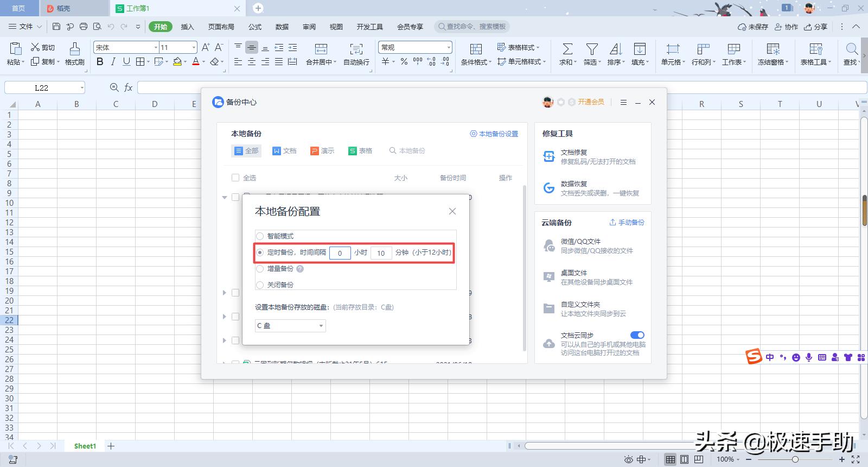
Task: Open the Data (数据) ribbon tab
Action: coord(282,27)
